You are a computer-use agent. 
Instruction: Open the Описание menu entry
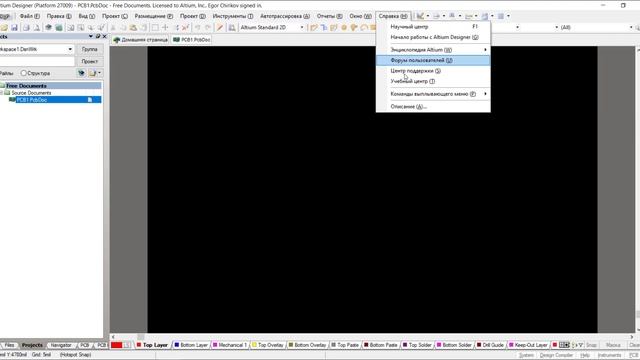(x=433, y=107)
